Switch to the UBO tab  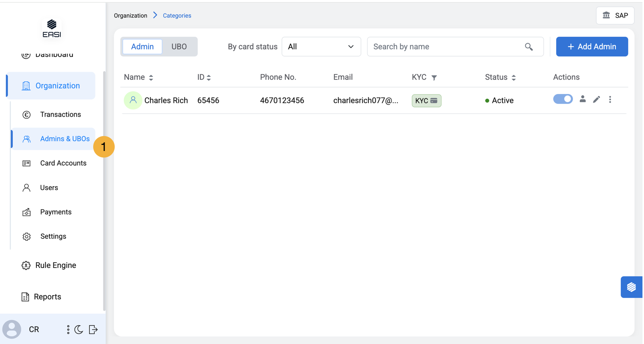(x=179, y=47)
